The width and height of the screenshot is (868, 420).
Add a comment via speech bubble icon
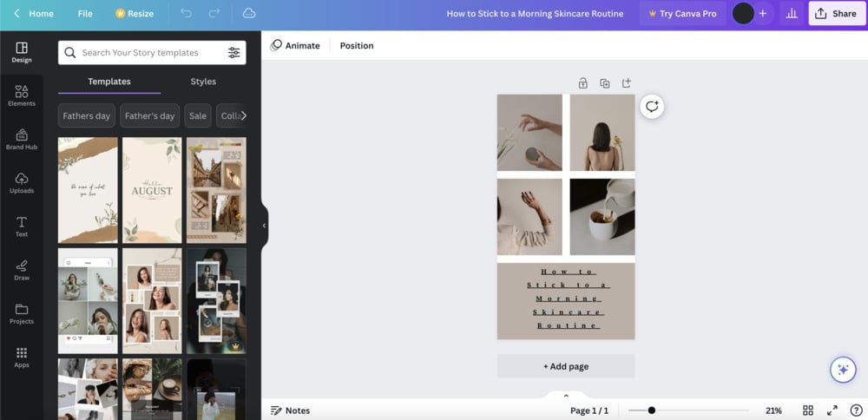click(652, 106)
